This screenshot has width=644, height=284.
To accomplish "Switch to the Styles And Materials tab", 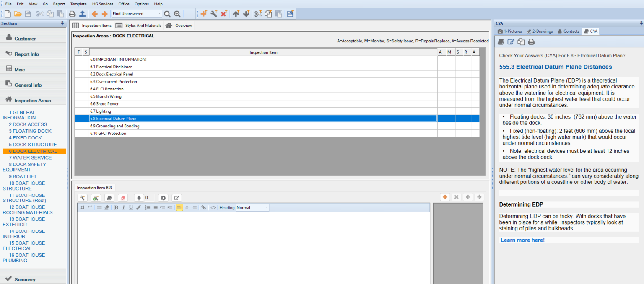I will pos(139,26).
